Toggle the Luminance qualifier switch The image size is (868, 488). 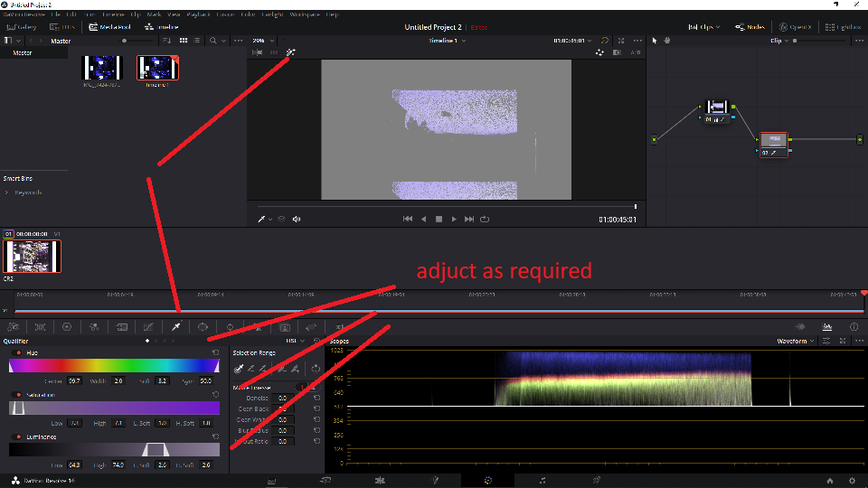[x=18, y=436]
